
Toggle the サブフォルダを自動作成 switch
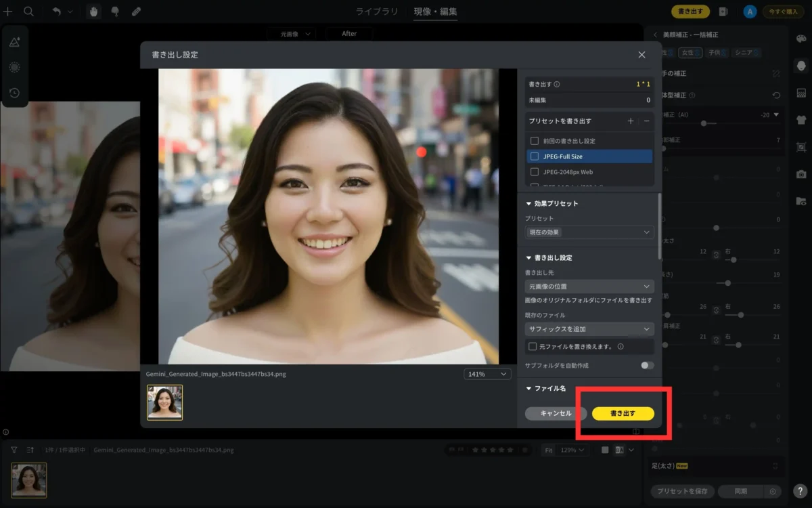[647, 365]
